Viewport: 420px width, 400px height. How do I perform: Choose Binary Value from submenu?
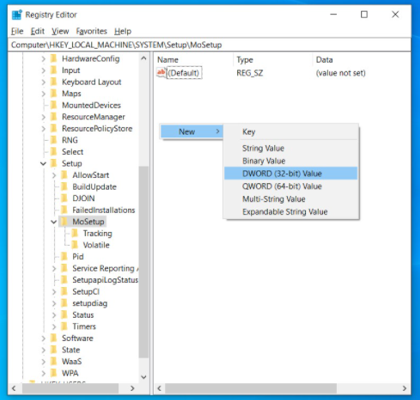coord(291,161)
